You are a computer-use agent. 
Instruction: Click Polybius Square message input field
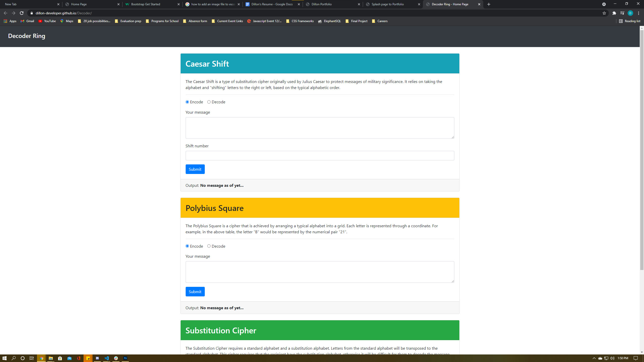tap(320, 272)
